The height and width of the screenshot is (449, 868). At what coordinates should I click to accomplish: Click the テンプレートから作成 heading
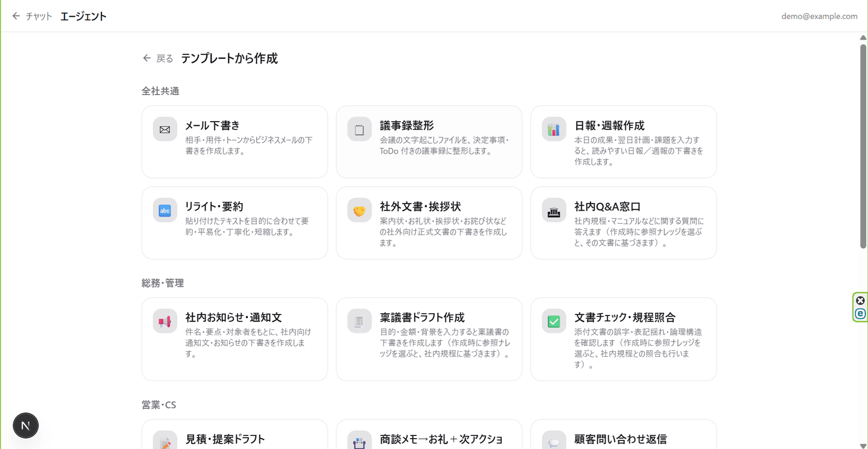[x=229, y=58]
